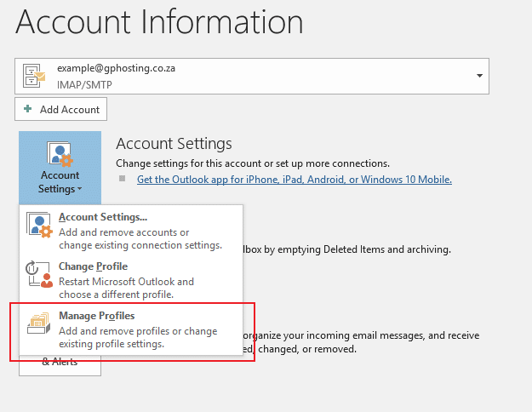Choose the Account Settings... menu entry
Image resolution: width=532 pixels, height=412 pixels.
coord(131,231)
